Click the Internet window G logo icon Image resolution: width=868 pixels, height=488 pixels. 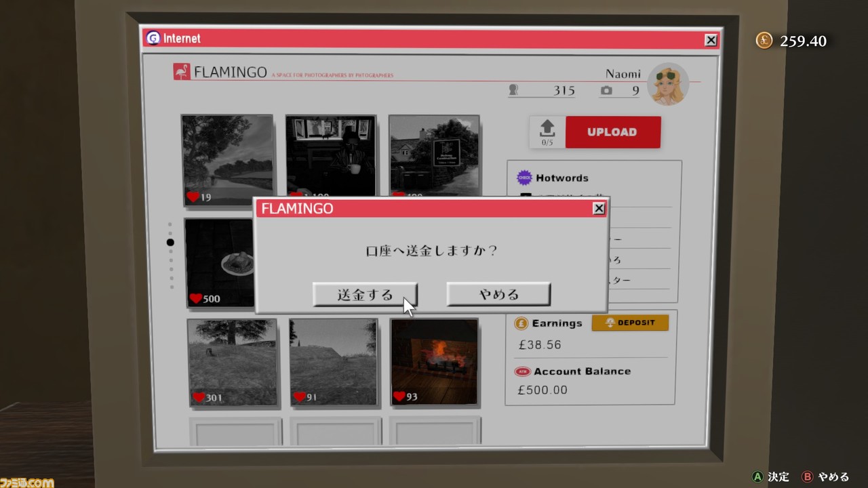(x=153, y=38)
